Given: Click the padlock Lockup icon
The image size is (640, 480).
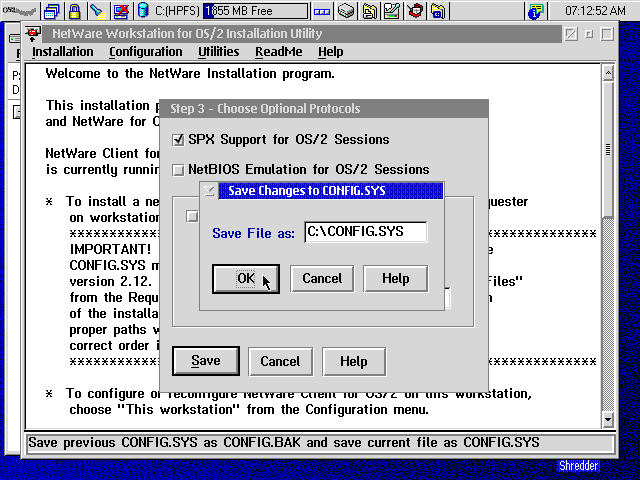Looking at the screenshot, I should click(x=74, y=11).
